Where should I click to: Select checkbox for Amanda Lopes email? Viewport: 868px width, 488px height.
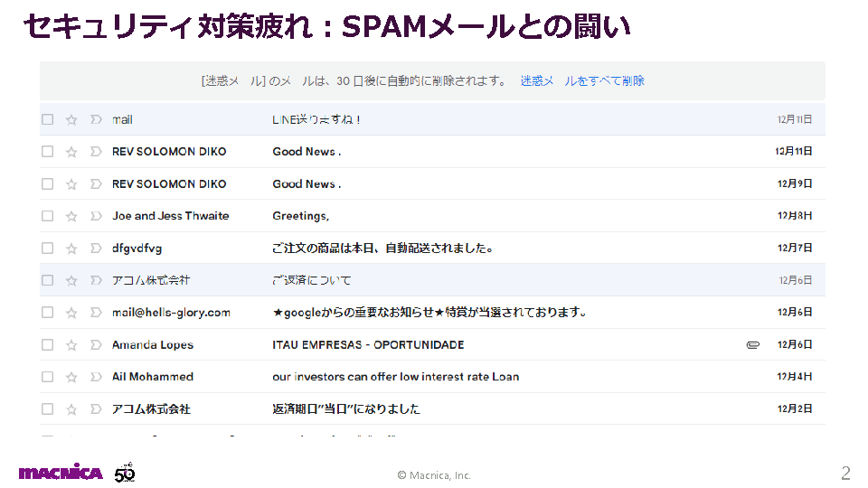[48, 344]
